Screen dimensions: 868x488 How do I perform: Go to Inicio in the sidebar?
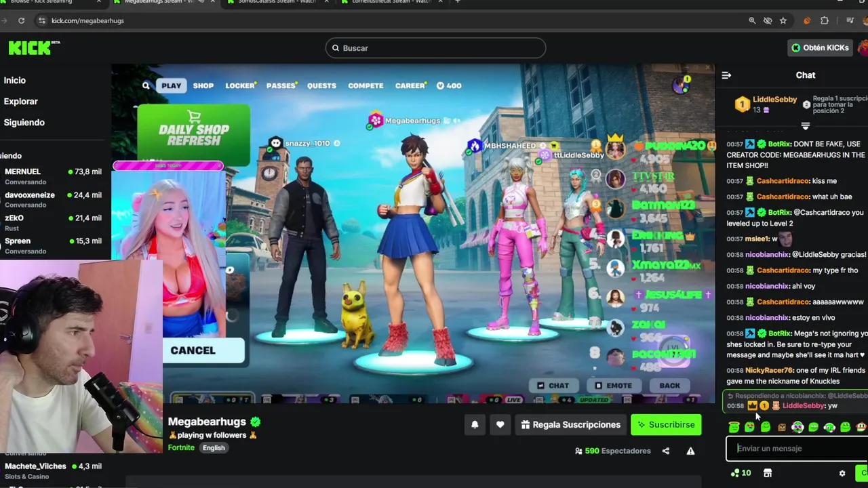pos(15,80)
